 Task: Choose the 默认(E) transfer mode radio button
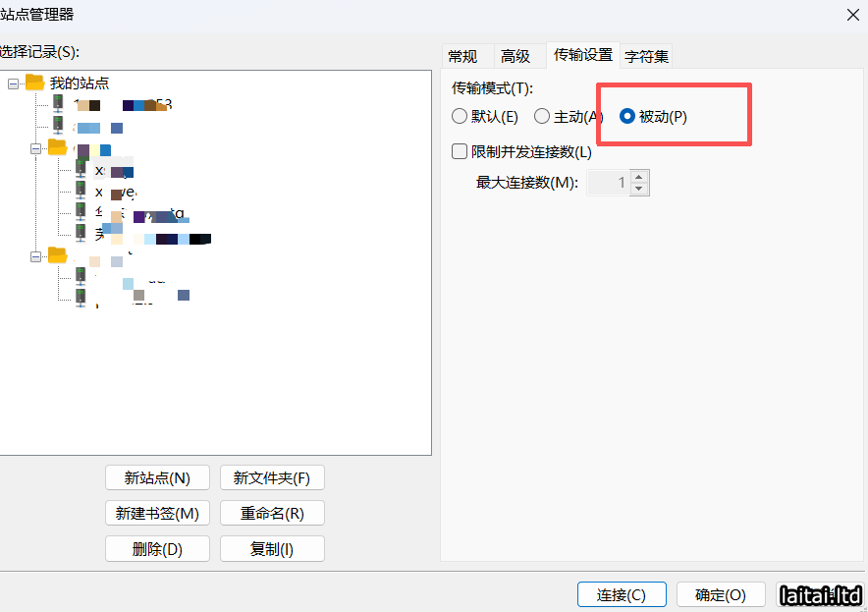pyautogui.click(x=460, y=117)
